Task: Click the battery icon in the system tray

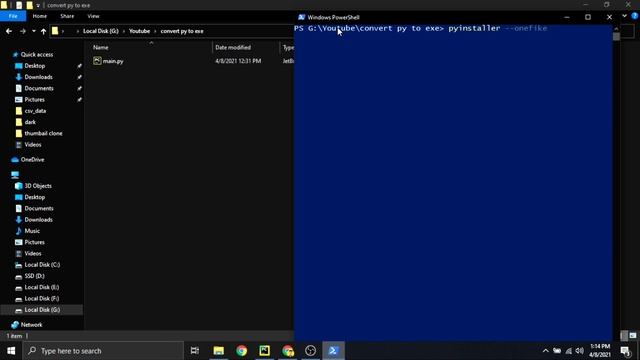Action: coord(557,351)
